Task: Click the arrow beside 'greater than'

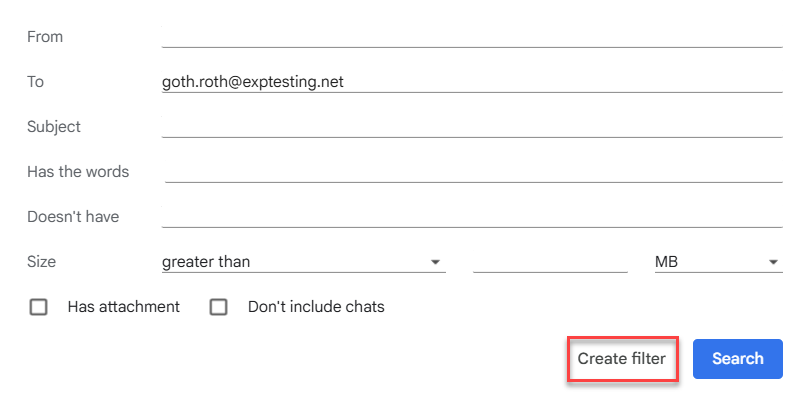Action: tap(436, 262)
